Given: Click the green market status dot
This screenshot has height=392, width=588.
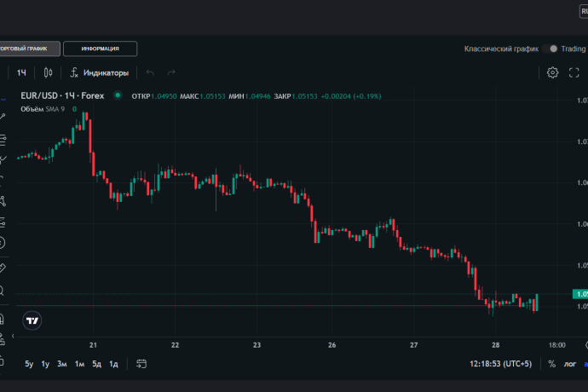Looking at the screenshot, I should click(118, 95).
